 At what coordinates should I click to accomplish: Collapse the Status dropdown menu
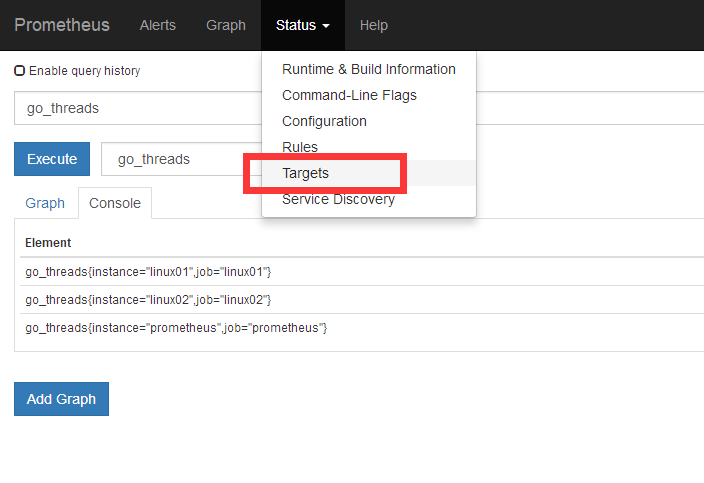click(303, 25)
